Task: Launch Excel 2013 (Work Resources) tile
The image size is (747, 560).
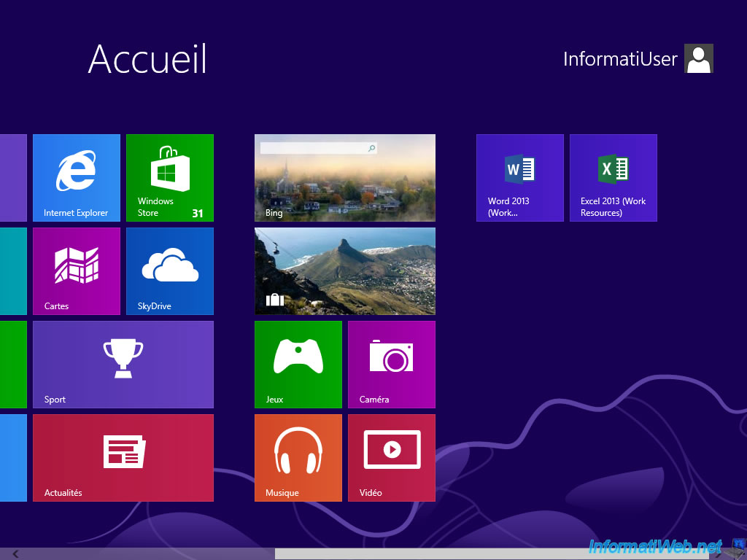Action: [x=613, y=178]
